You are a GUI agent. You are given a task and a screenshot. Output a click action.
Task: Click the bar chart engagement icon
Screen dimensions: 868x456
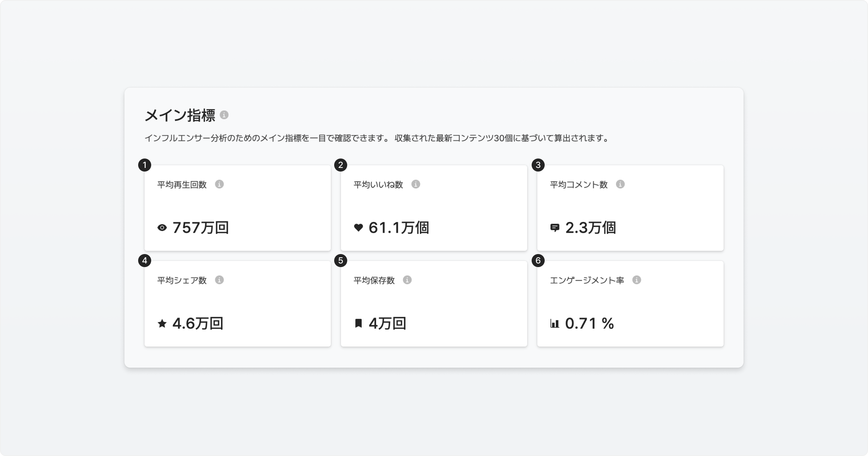(x=554, y=323)
